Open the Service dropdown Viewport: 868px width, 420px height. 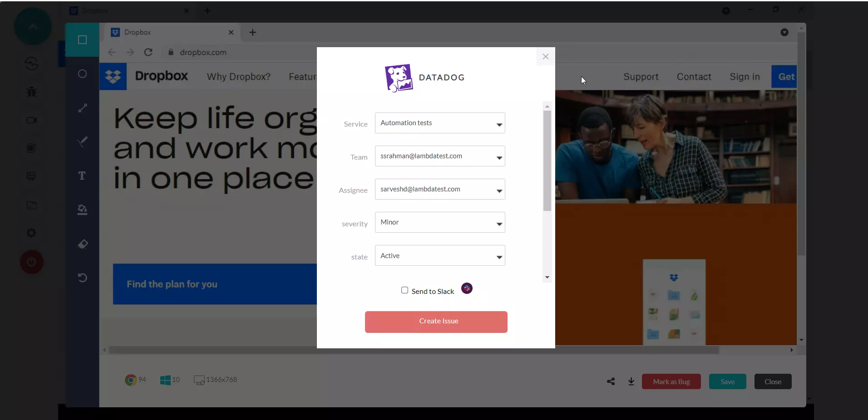tap(439, 123)
